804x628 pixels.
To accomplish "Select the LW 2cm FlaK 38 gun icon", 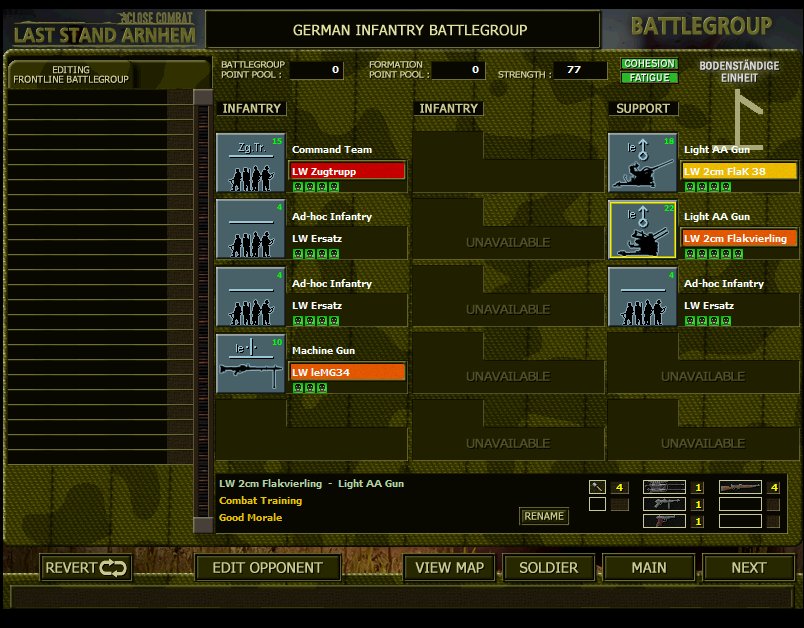I will tap(642, 163).
